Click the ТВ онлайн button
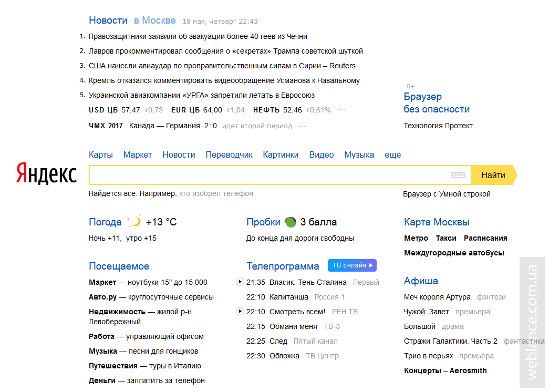Image resolution: width=549 pixels, height=392 pixels. [x=352, y=265]
